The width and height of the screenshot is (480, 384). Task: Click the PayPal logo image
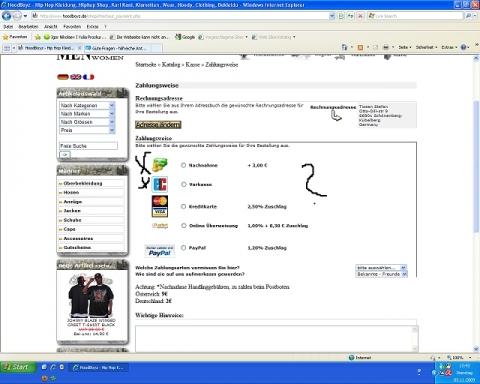click(x=160, y=251)
